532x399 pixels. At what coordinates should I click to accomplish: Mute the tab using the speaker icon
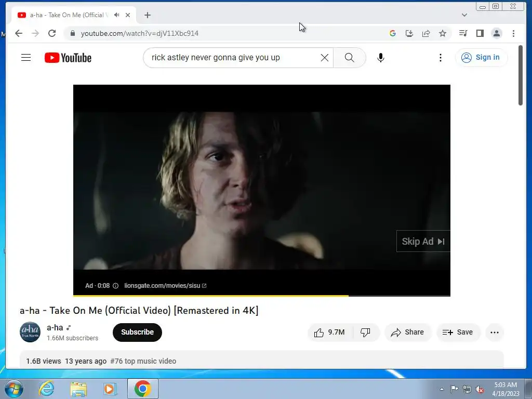(117, 15)
